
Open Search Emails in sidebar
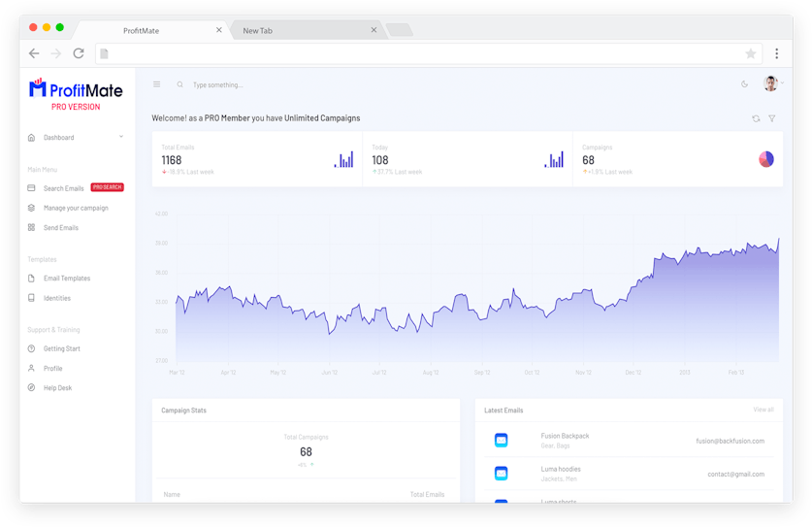pyautogui.click(x=64, y=188)
